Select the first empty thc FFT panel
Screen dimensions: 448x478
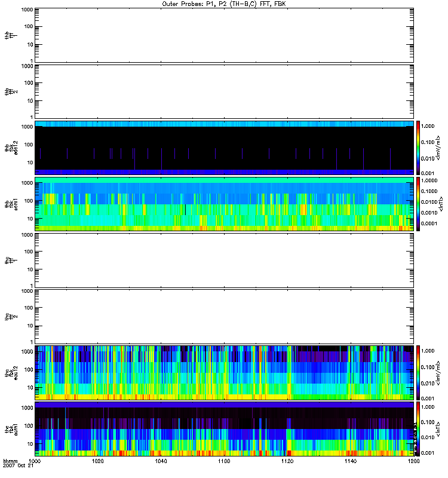click(x=224, y=260)
